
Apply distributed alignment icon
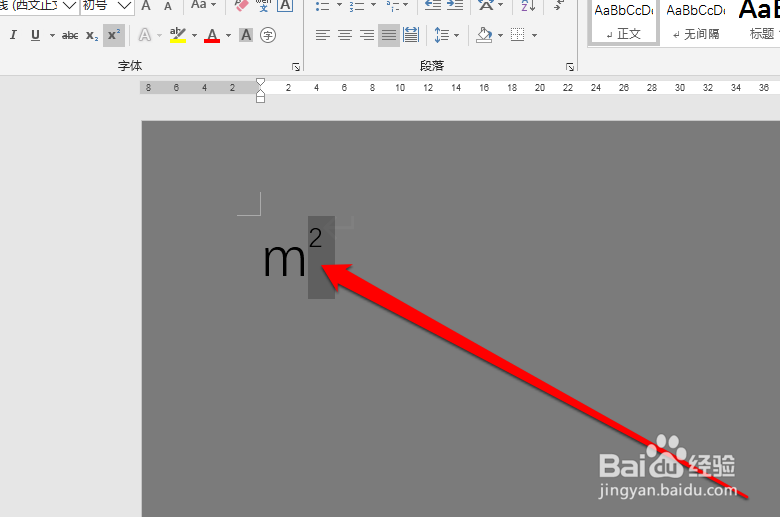[411, 35]
